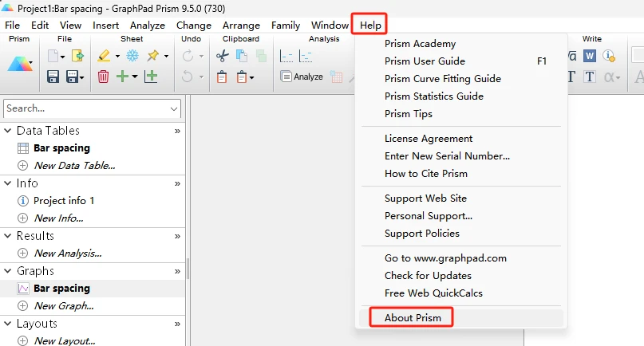Screen dimensions: 644x346
Task: Collapse the Layouts section
Action: point(7,324)
